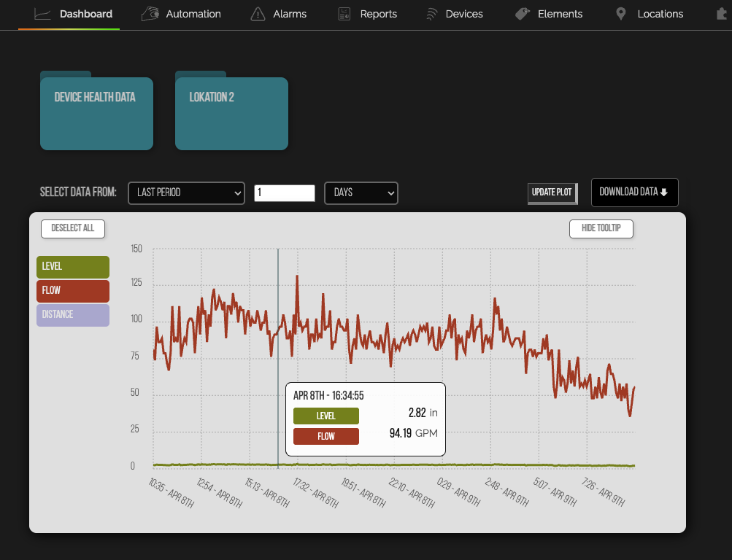Viewport: 732px width, 560px height.
Task: Toggle the Level series in legend
Action: 73,267
